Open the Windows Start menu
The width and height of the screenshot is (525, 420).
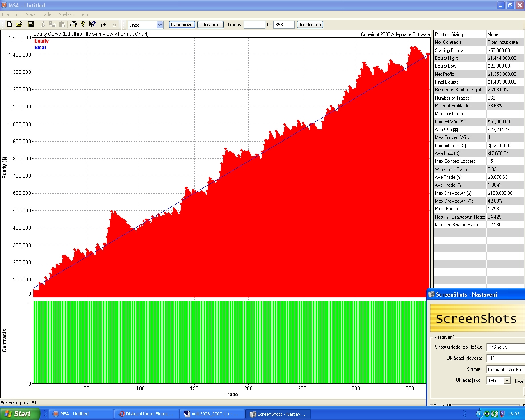(20, 414)
